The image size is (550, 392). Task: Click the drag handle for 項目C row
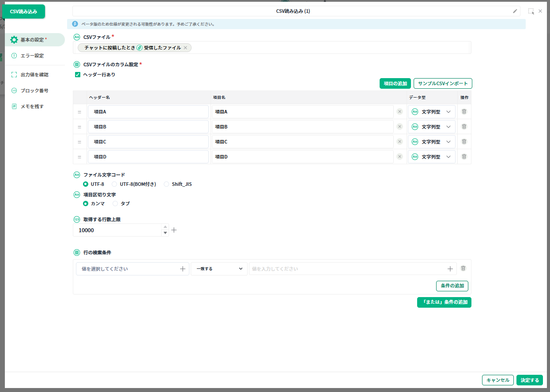[x=79, y=142]
